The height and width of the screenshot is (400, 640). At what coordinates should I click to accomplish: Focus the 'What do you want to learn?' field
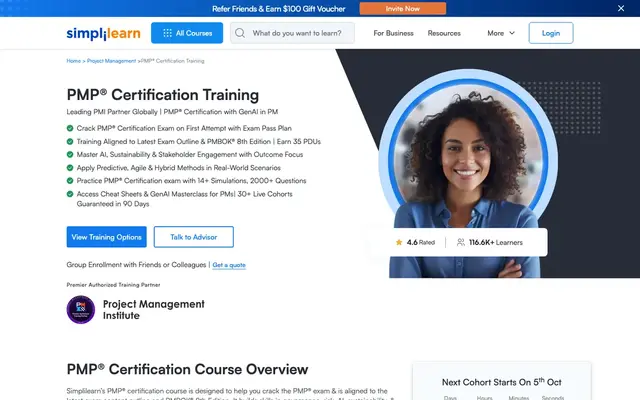[292, 33]
